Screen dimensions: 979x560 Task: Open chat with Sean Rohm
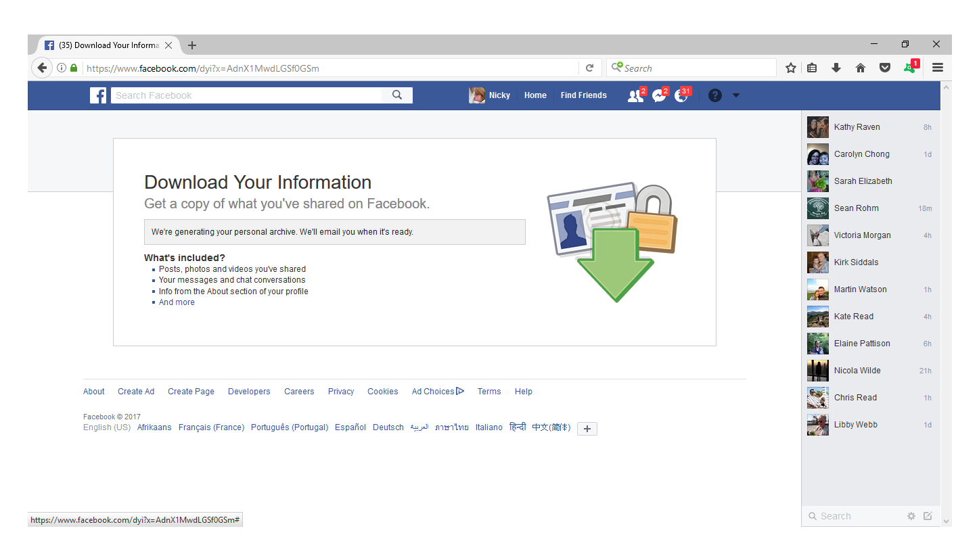pyautogui.click(x=870, y=208)
